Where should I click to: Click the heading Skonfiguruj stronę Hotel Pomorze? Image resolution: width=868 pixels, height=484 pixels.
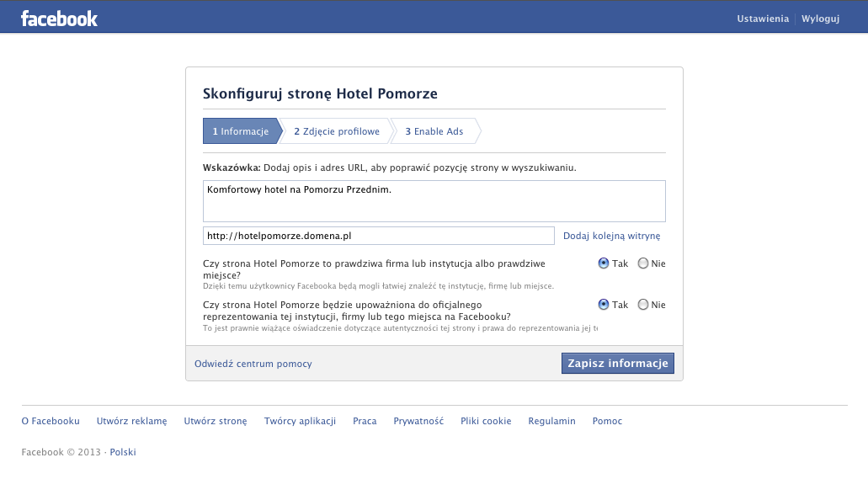[x=320, y=93]
